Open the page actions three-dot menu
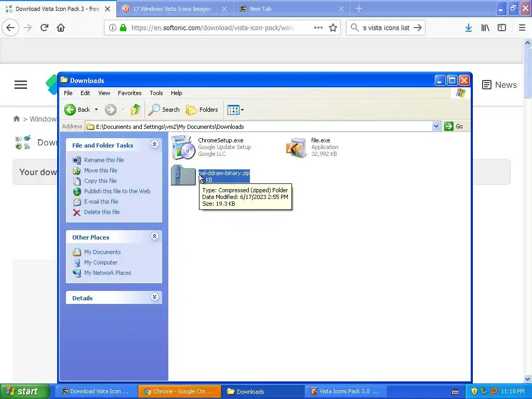This screenshot has height=399, width=532. pos(318,28)
